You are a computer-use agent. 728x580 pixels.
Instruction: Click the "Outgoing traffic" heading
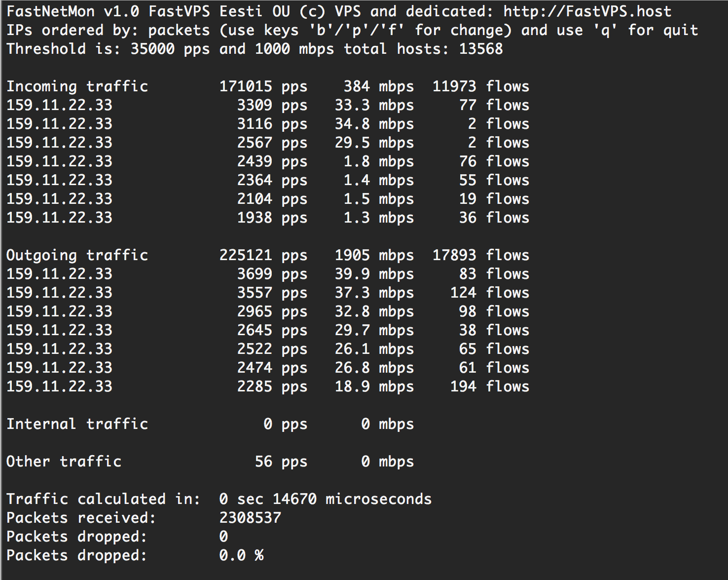pos(77,255)
